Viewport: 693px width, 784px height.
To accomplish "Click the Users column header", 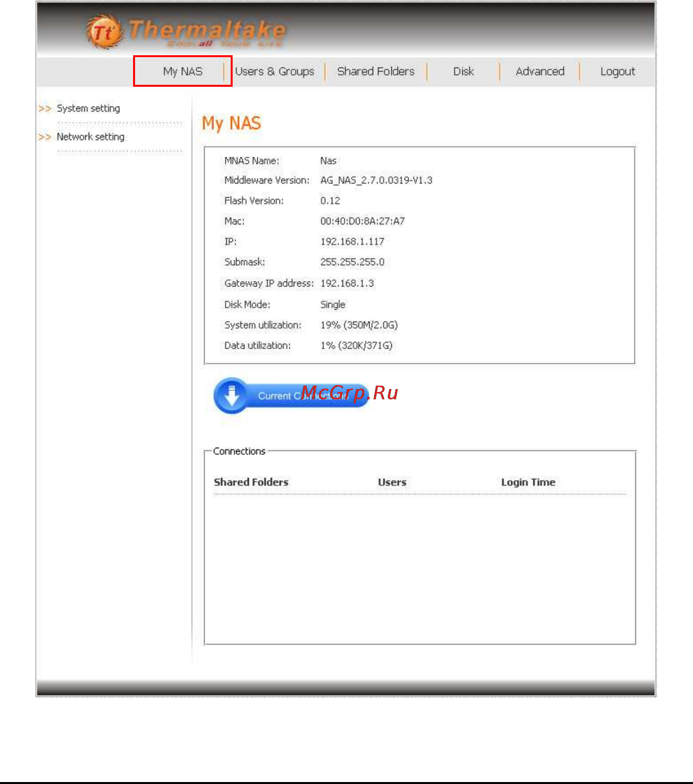I will [x=392, y=482].
